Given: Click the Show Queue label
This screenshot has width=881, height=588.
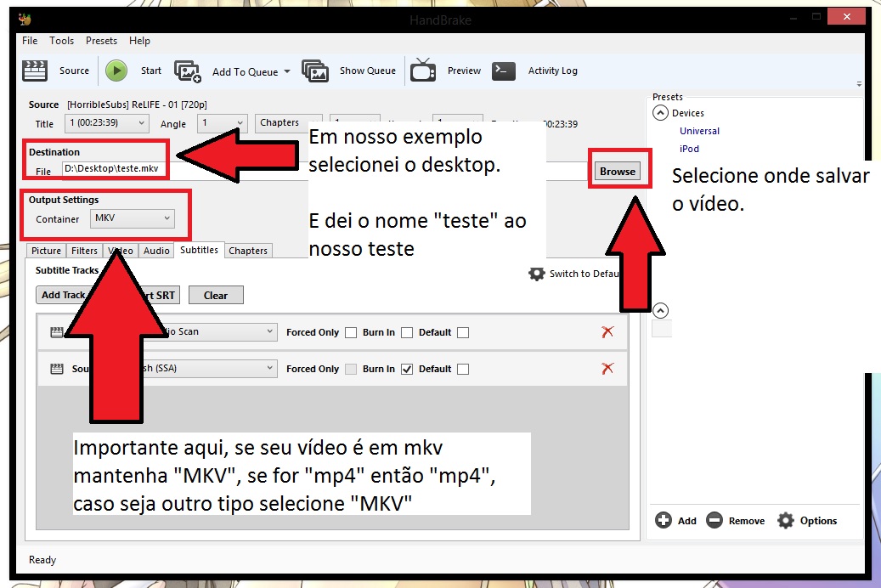Looking at the screenshot, I should click(368, 71).
